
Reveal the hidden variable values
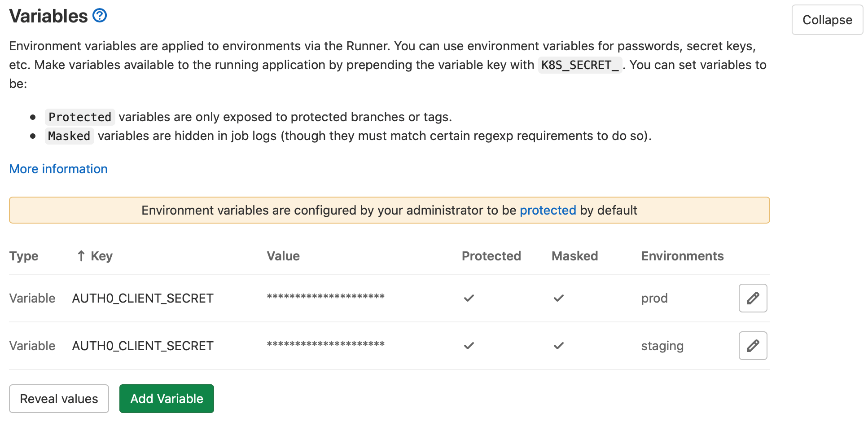pyautogui.click(x=59, y=399)
